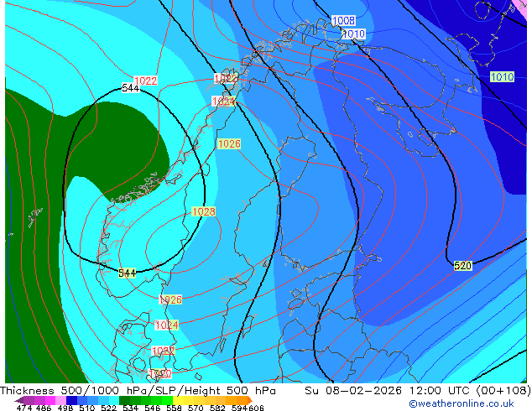Click the 1024 label above the 1026 label
Viewport: 532px width, 411px height.
(223, 101)
